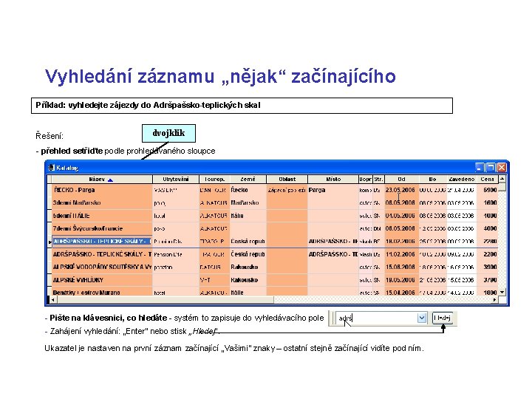
Task: Click the date cell 15.08.2006
Action: coord(402,267)
